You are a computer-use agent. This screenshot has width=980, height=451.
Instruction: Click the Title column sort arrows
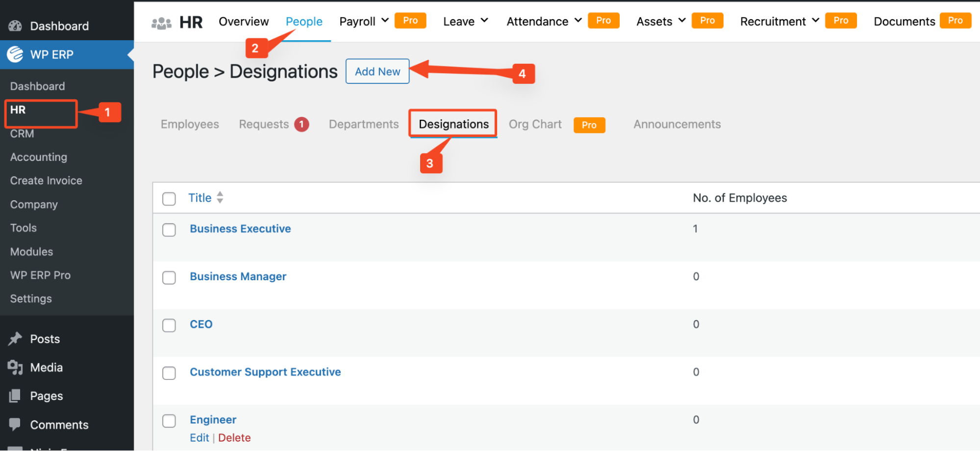(220, 197)
